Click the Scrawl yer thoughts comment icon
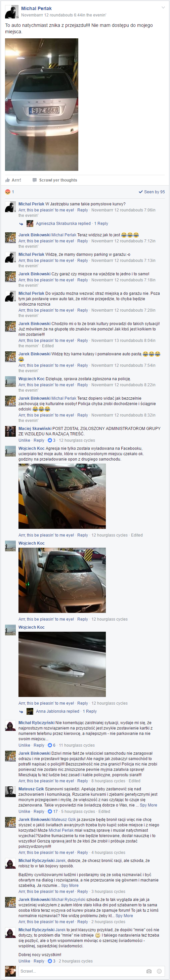The height and width of the screenshot is (980, 170). (x=35, y=180)
